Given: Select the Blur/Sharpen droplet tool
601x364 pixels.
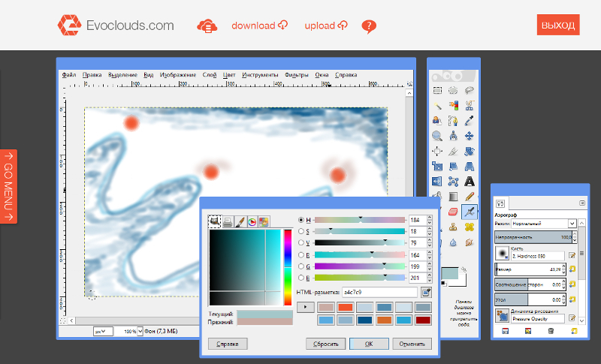Looking at the screenshot, I should [453, 242].
